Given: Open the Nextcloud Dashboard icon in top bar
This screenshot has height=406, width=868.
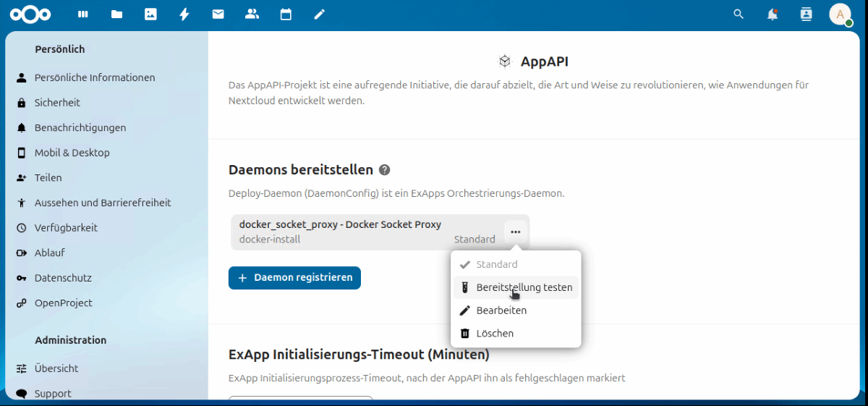Looking at the screenshot, I should pos(82,14).
